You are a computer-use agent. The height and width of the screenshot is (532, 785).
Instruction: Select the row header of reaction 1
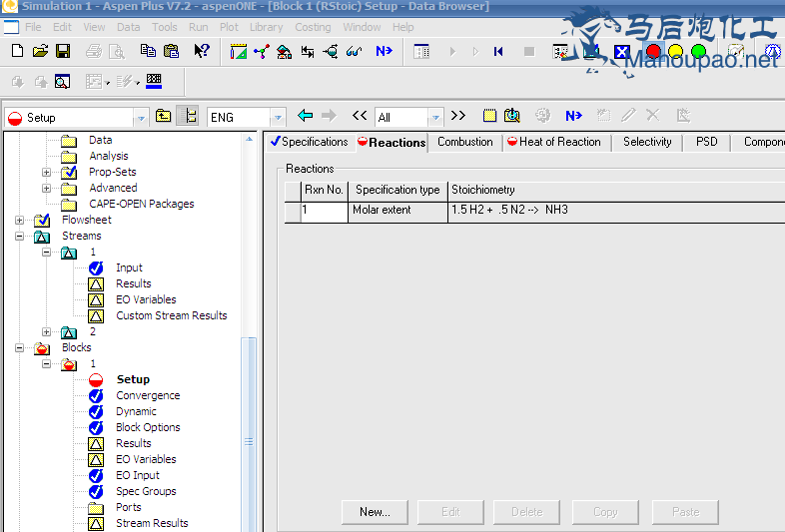pos(293,212)
